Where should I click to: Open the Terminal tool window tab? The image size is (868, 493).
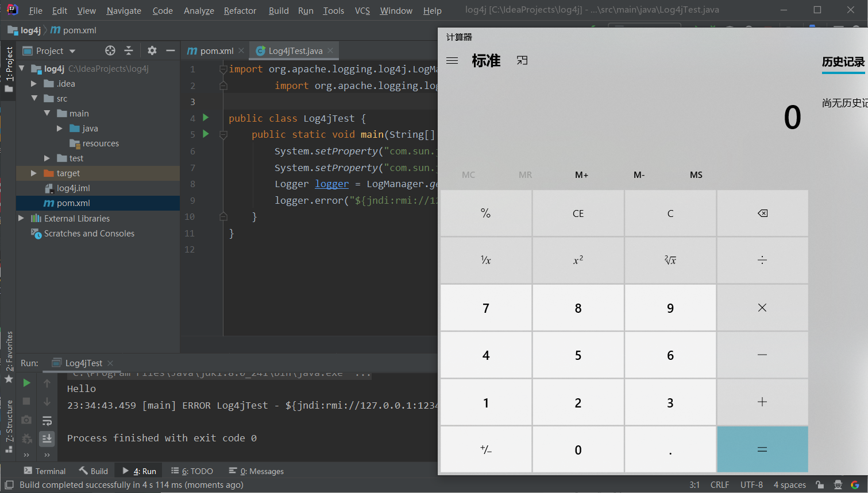coord(45,471)
